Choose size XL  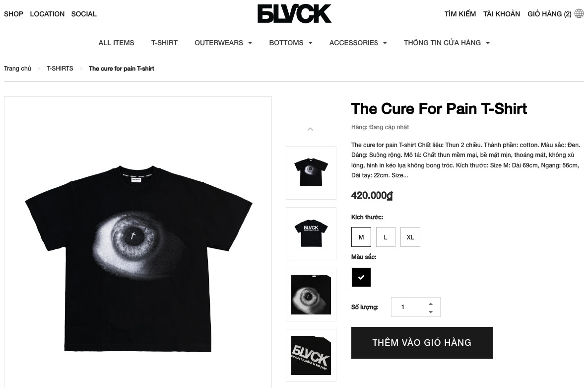(x=410, y=237)
